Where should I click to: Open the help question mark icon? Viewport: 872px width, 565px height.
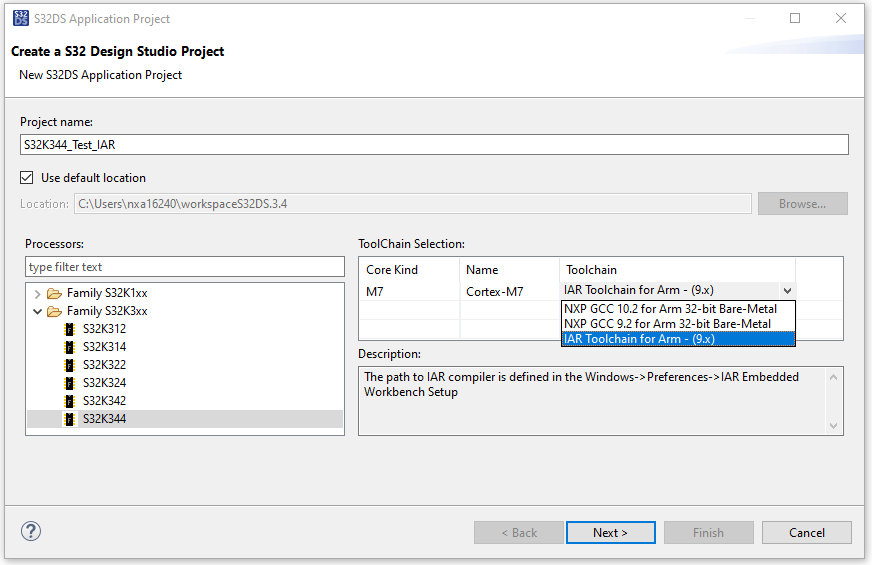tap(31, 531)
